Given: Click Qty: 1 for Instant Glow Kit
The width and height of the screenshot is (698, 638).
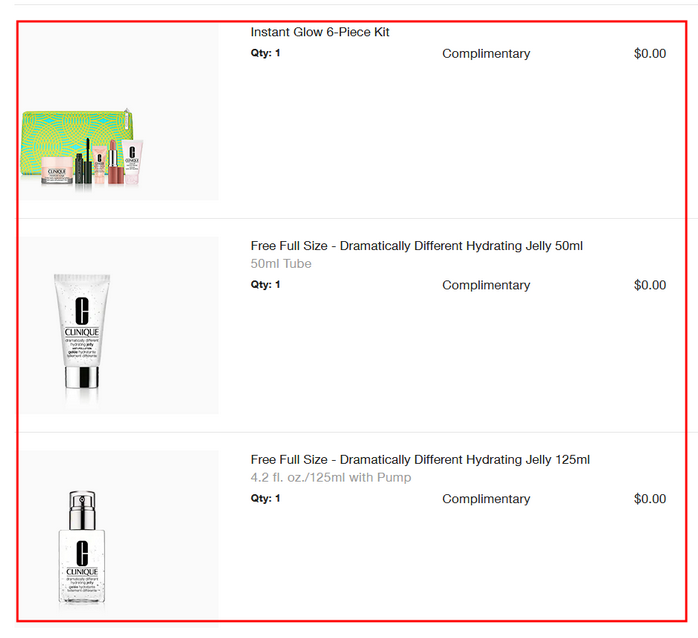Looking at the screenshot, I should point(265,53).
